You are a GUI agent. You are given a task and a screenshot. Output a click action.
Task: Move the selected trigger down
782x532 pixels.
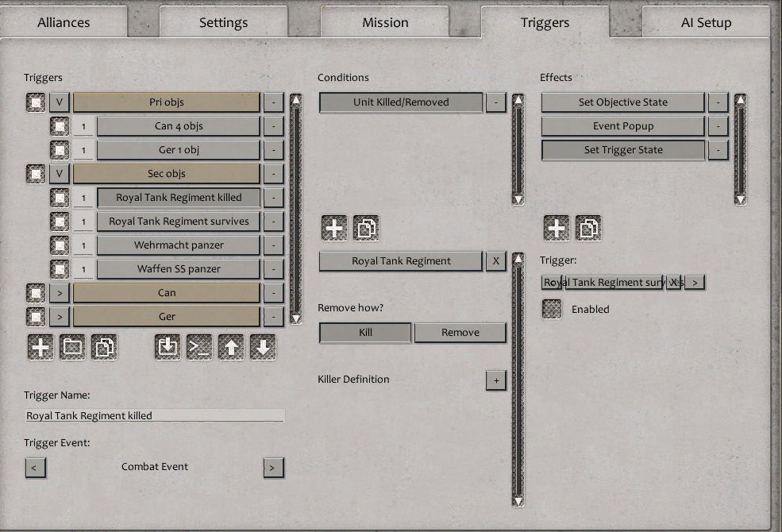tap(263, 347)
